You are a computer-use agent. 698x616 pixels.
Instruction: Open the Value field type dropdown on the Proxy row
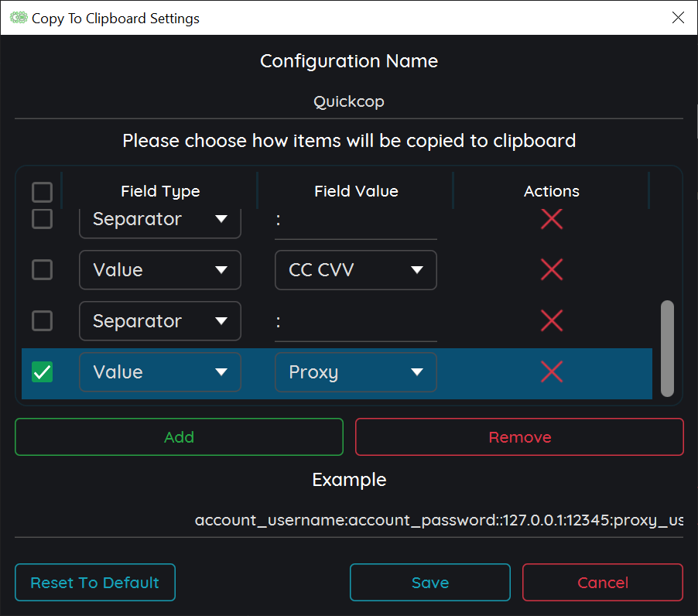click(159, 372)
